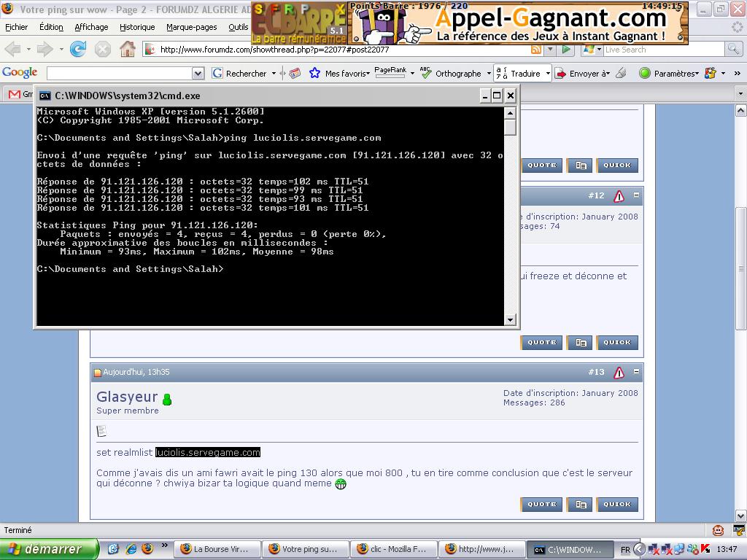
Task: Open the Affichage menu
Action: [91, 27]
